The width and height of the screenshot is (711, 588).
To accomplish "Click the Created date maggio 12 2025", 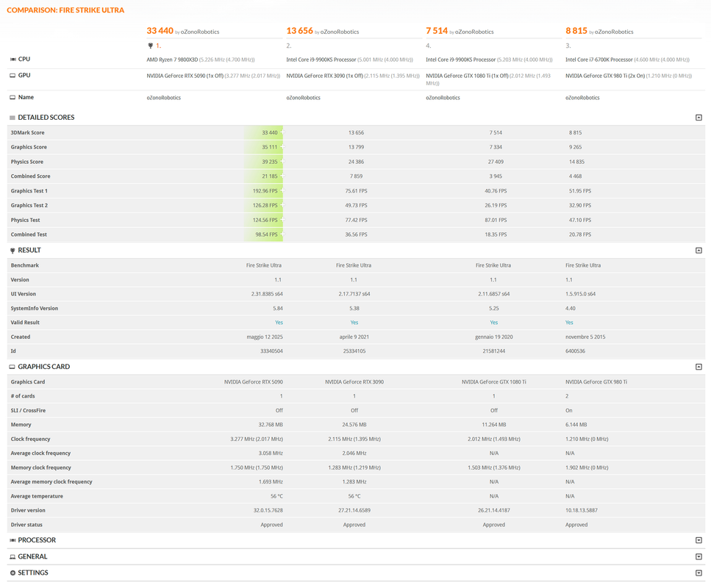I will tap(265, 337).
